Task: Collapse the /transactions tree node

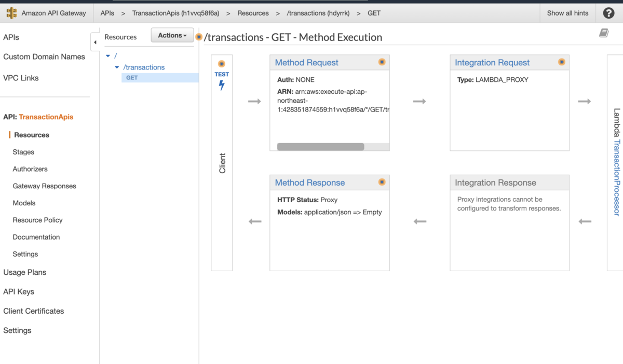Action: click(x=117, y=67)
